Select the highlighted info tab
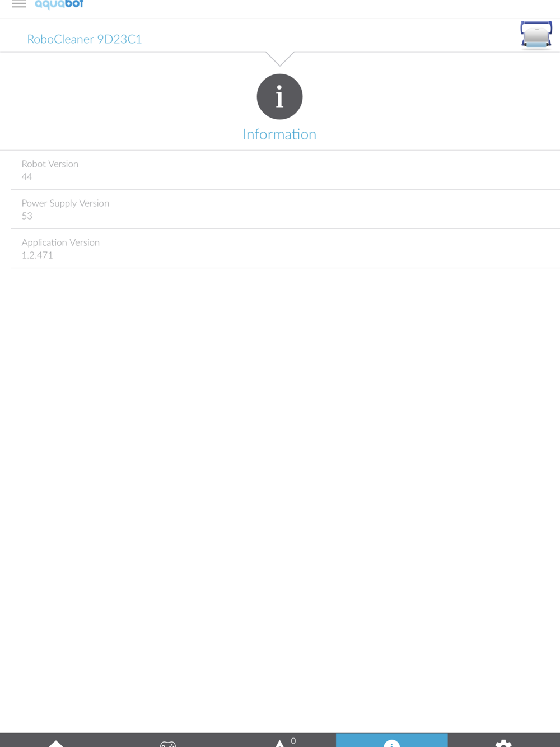This screenshot has height=747, width=560. point(392,740)
